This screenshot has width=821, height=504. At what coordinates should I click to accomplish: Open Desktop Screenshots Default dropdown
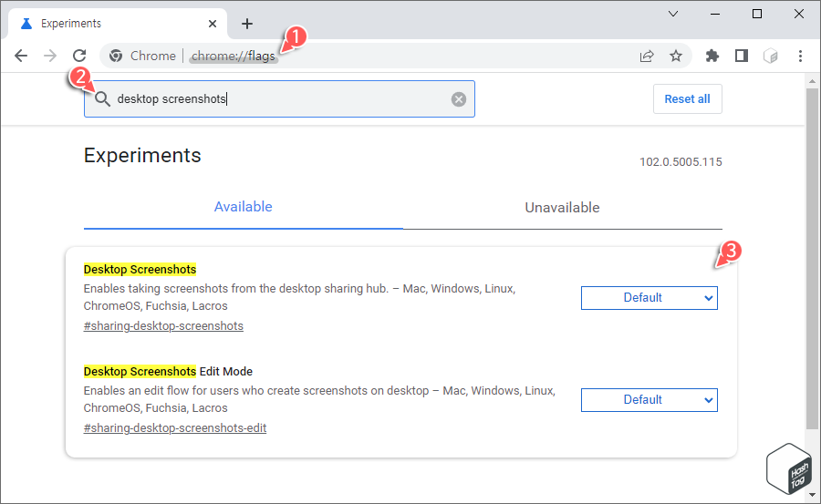[650, 298]
